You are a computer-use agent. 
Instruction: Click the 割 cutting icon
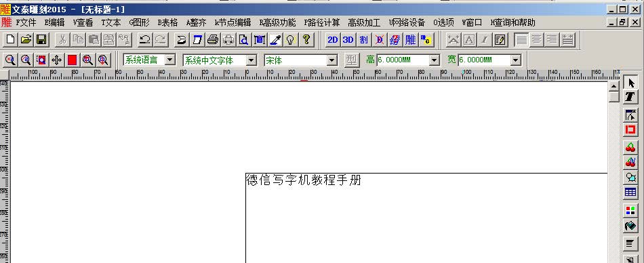point(363,39)
